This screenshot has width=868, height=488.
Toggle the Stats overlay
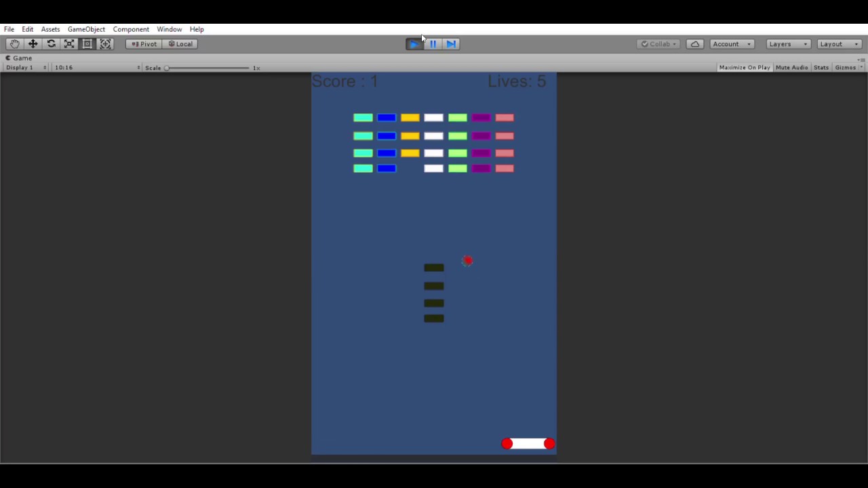[821, 68]
